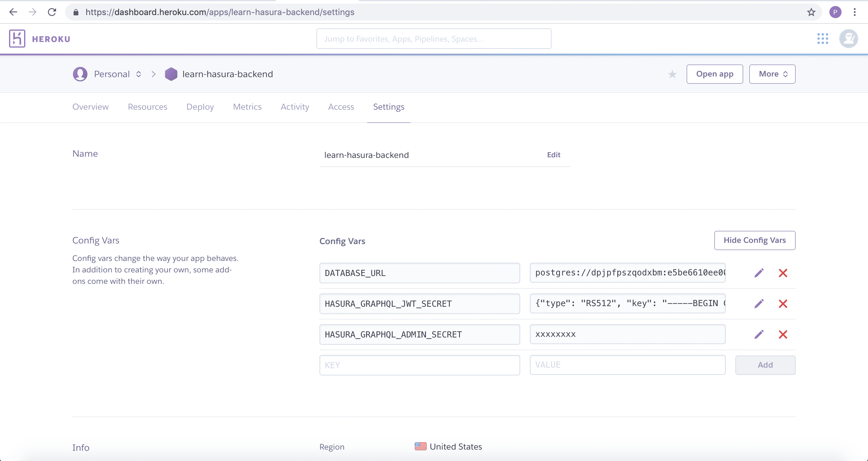Delete HASURA_GRAPHQL_ADMIN_SECRET with red X
This screenshot has width=868, height=461.
point(783,334)
